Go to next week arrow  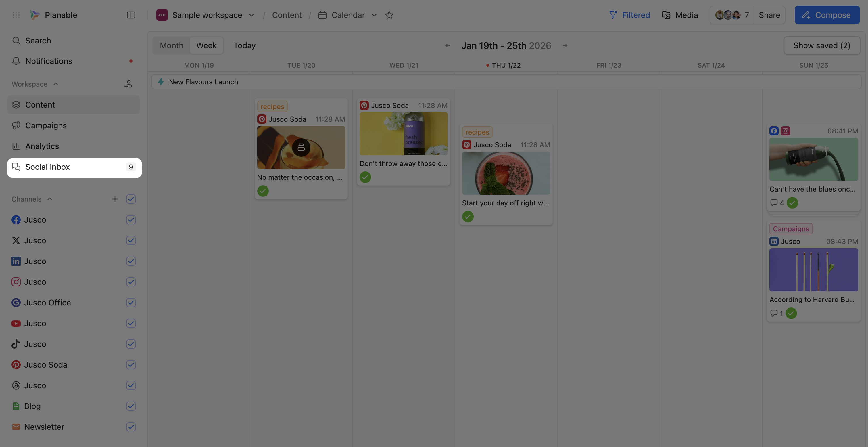point(565,45)
